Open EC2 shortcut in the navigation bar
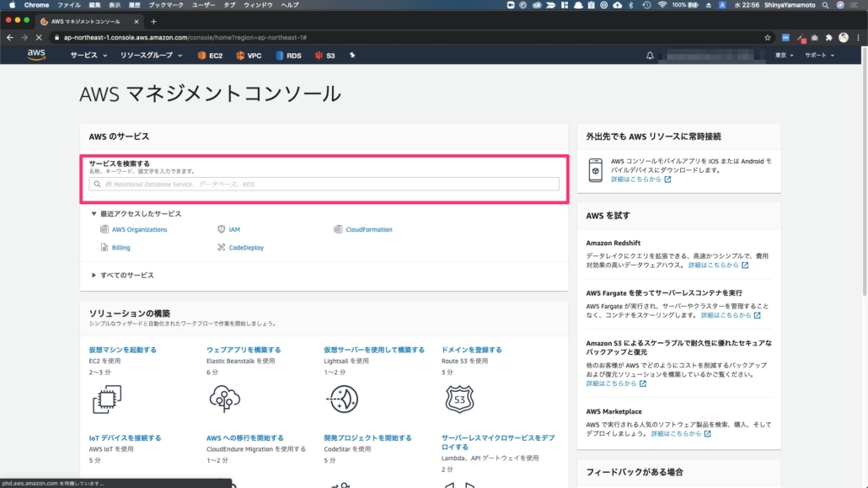 tap(210, 56)
